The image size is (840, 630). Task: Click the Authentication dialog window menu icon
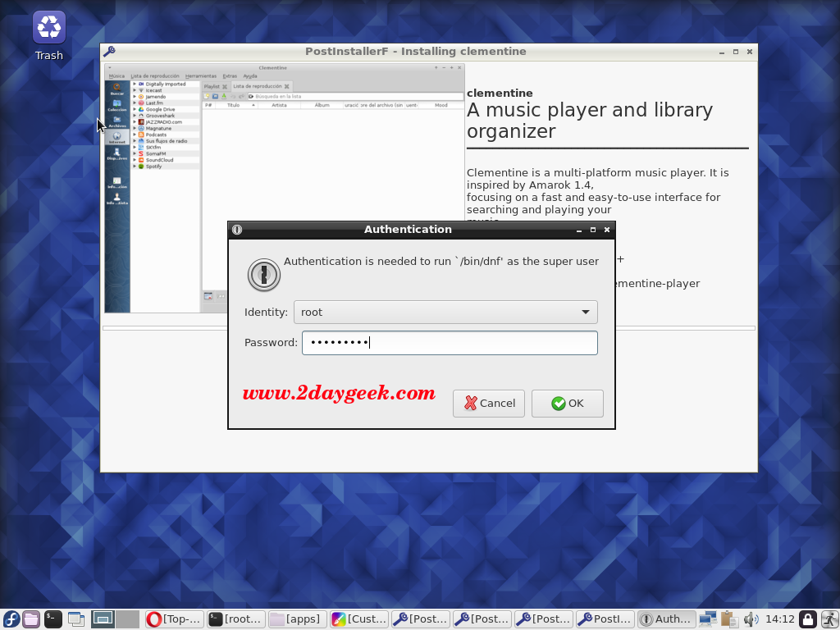click(x=237, y=230)
